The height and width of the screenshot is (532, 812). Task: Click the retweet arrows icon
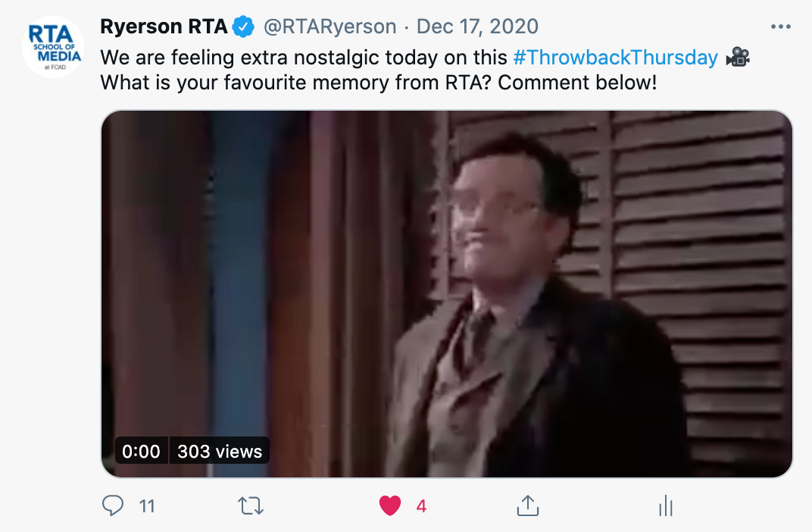pyautogui.click(x=251, y=505)
